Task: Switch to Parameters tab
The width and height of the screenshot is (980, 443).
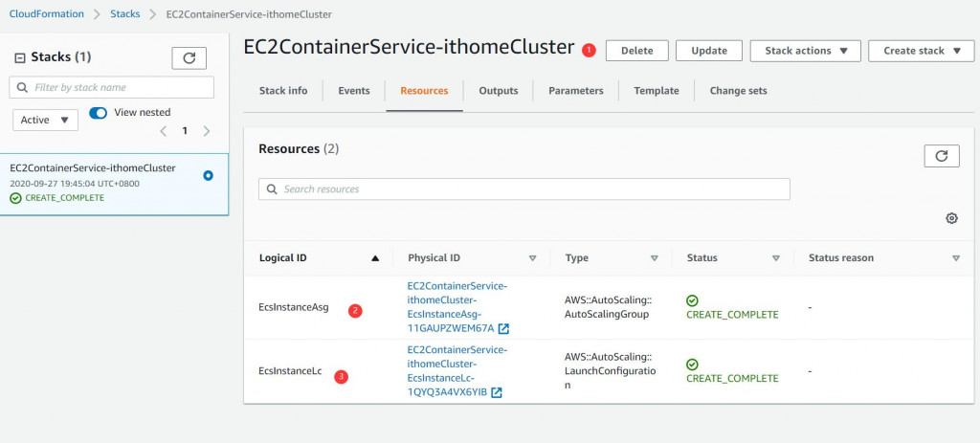Action: [x=575, y=91]
